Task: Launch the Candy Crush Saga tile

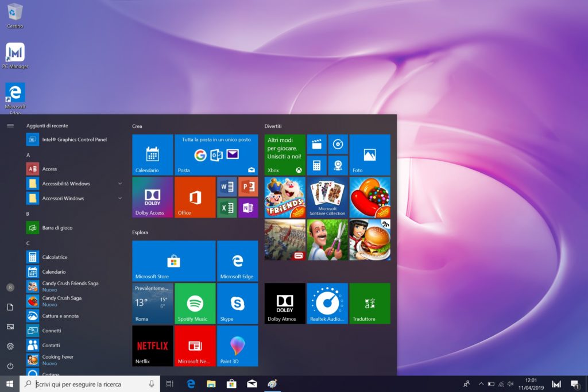Action: pyautogui.click(x=370, y=197)
